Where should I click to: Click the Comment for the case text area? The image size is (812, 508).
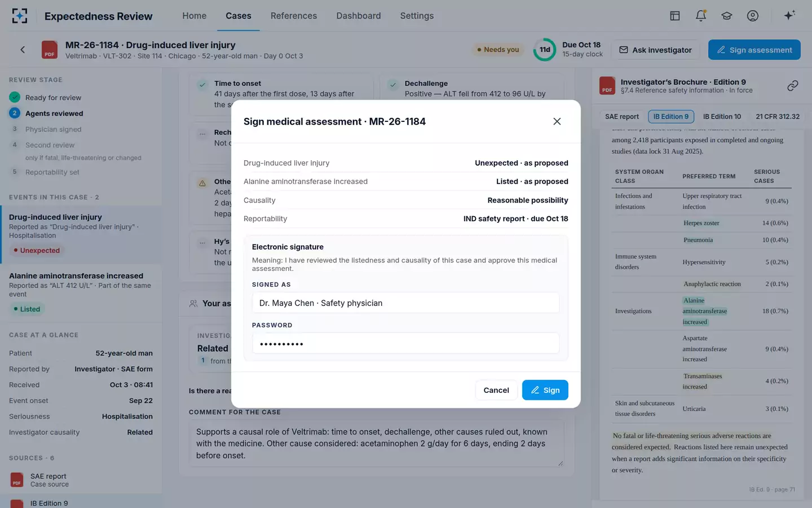[376, 444]
